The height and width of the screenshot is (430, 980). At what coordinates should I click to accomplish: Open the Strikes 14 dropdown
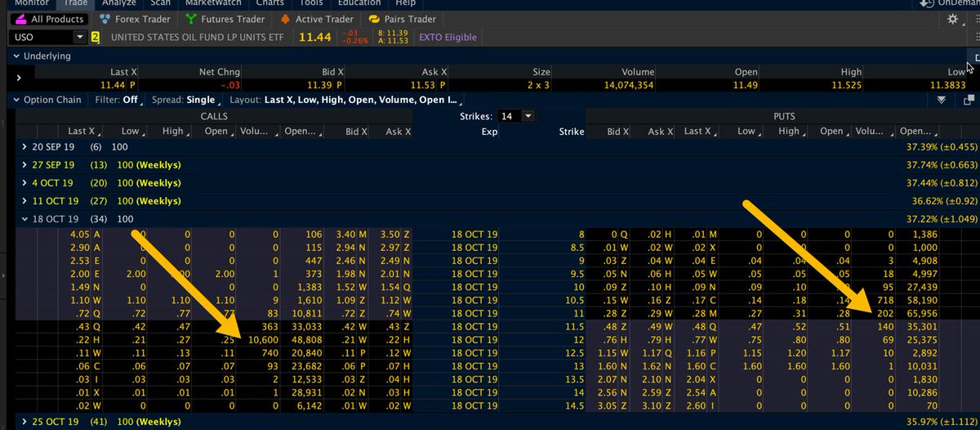tap(516, 116)
